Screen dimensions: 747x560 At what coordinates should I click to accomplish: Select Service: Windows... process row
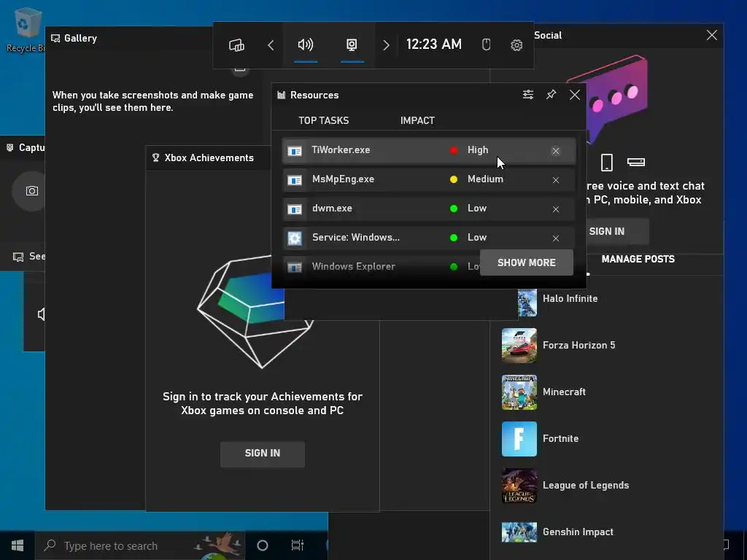428,238
